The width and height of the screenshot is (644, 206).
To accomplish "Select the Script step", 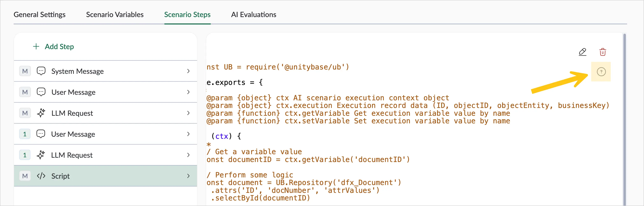I will pos(105,176).
